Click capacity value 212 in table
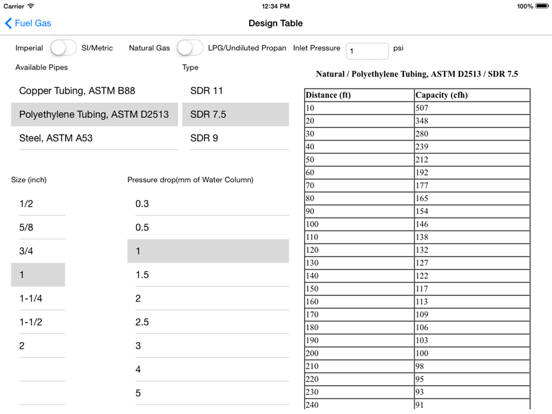Image resolution: width=552 pixels, height=414 pixels. [472, 160]
